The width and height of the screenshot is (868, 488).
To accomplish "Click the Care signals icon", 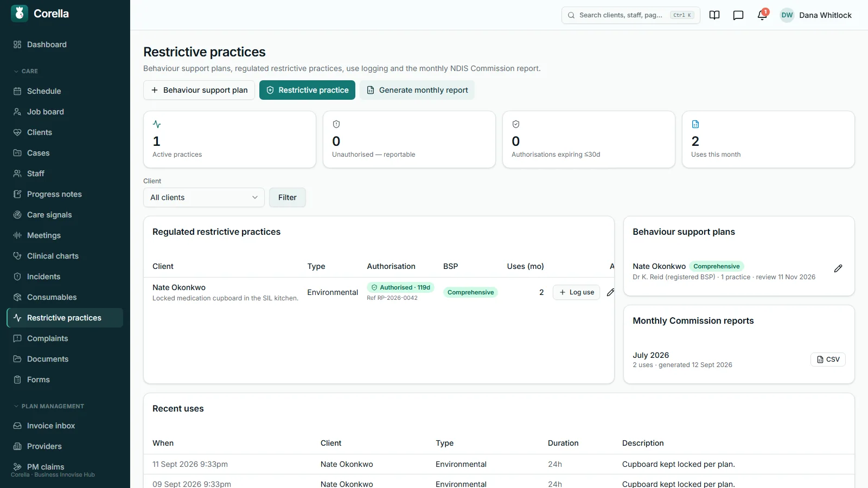I will coord(17,215).
